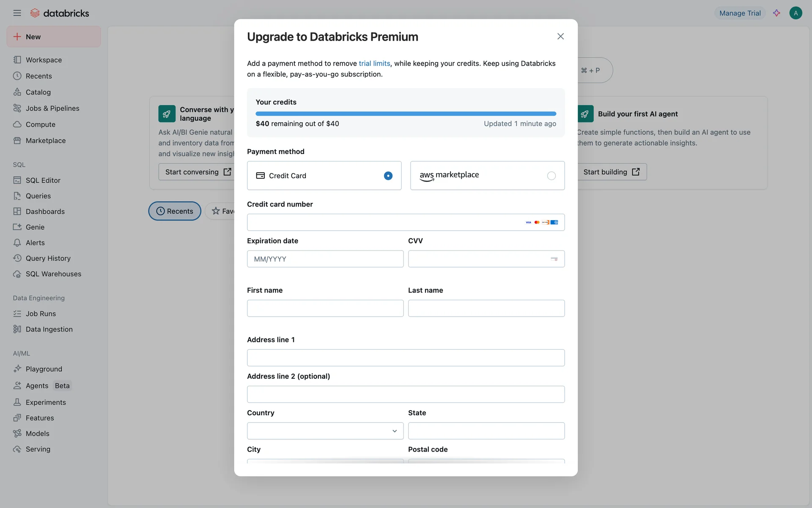The image size is (812, 508).
Task: Click the Genie sidebar icon
Action: click(17, 227)
